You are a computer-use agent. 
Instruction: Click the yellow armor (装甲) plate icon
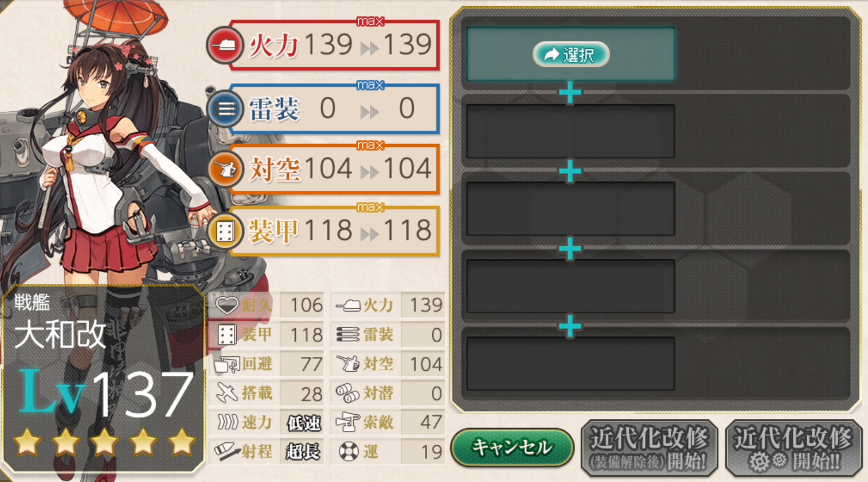[x=225, y=231]
